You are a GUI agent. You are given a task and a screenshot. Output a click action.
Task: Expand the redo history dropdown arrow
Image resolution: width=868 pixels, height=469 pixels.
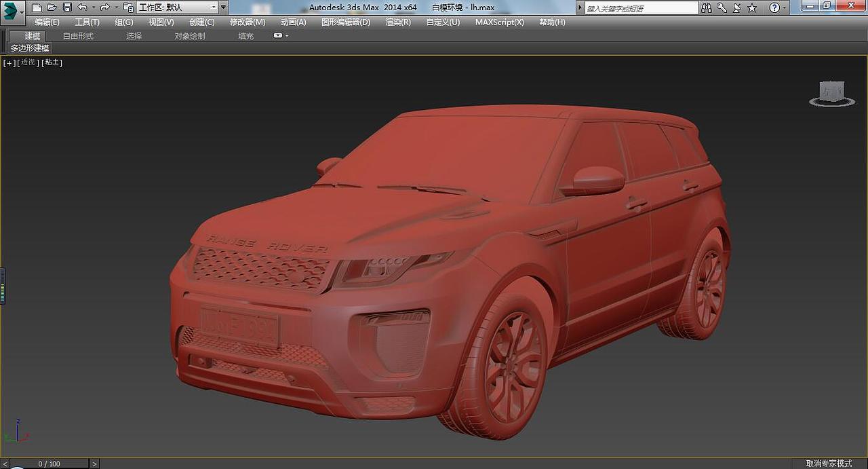[x=116, y=7]
